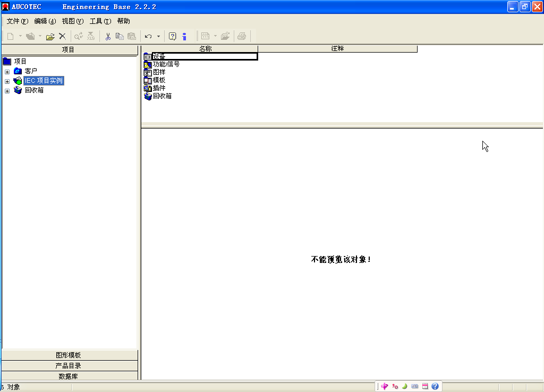
Task: Click the 插件 icon in the list
Action: point(148,89)
